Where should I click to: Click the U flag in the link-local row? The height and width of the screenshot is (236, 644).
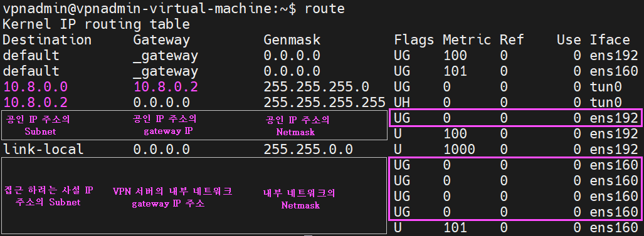coord(398,149)
